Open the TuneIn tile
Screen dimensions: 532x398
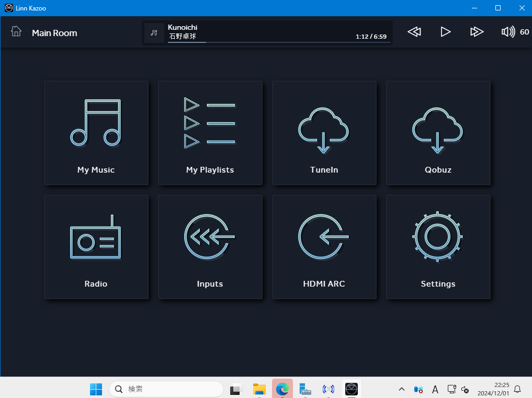coord(324,133)
